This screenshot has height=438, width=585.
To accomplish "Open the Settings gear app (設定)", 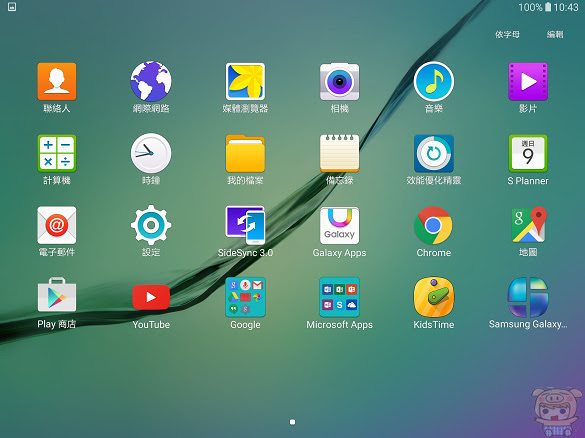I will click(151, 225).
